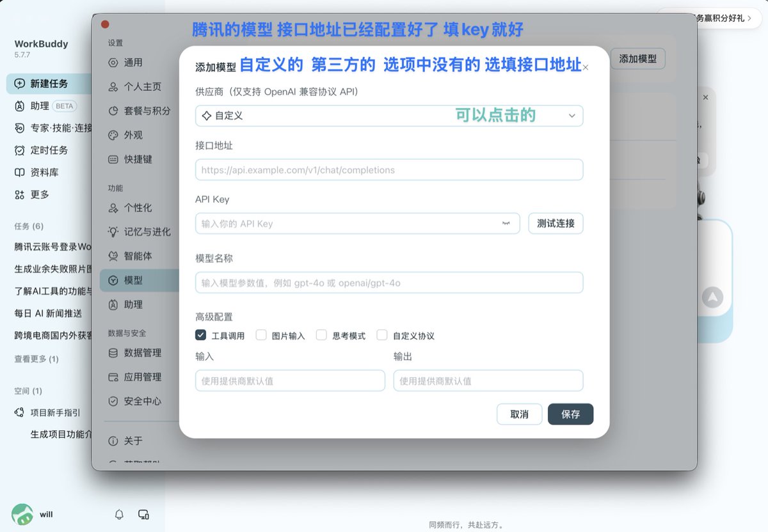Open 数据管理 settings section
The width and height of the screenshot is (768, 532).
136,352
